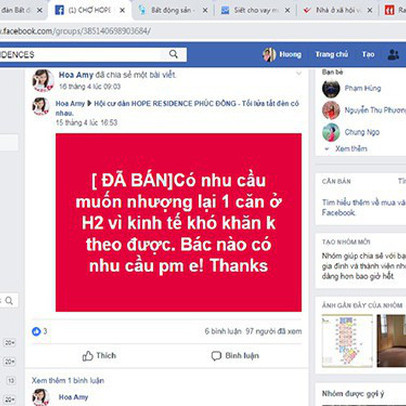This screenshot has width=406, height=406.
Task: Open the 15 tháng 4 lúc 16:53 timestamp
Action: [86, 123]
